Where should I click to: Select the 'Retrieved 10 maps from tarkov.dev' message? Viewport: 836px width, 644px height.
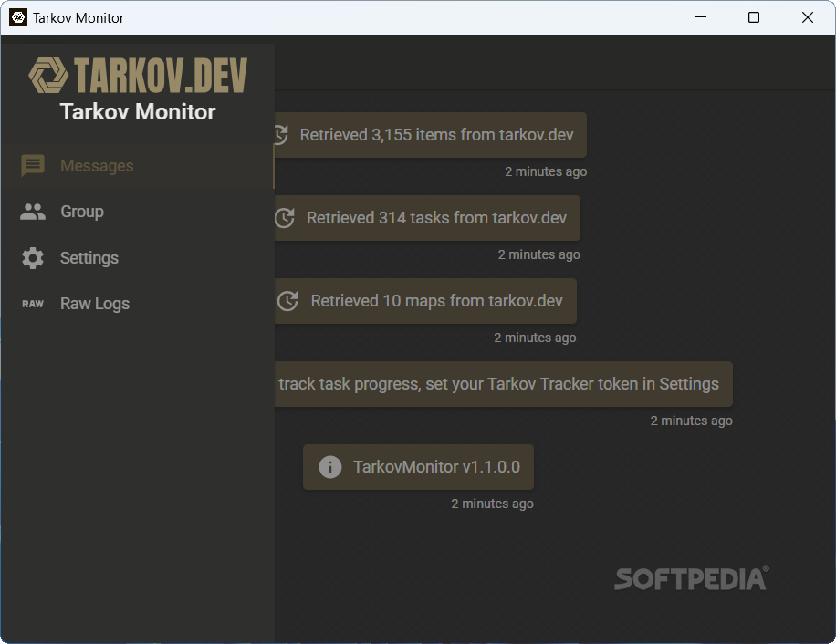[425, 301]
